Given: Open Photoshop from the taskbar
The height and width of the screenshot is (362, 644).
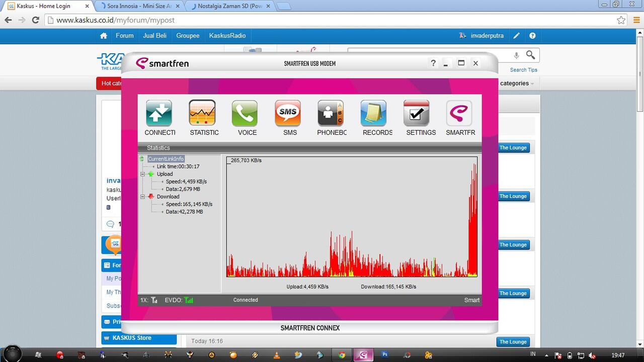Looking at the screenshot, I should pyautogui.click(x=385, y=354).
